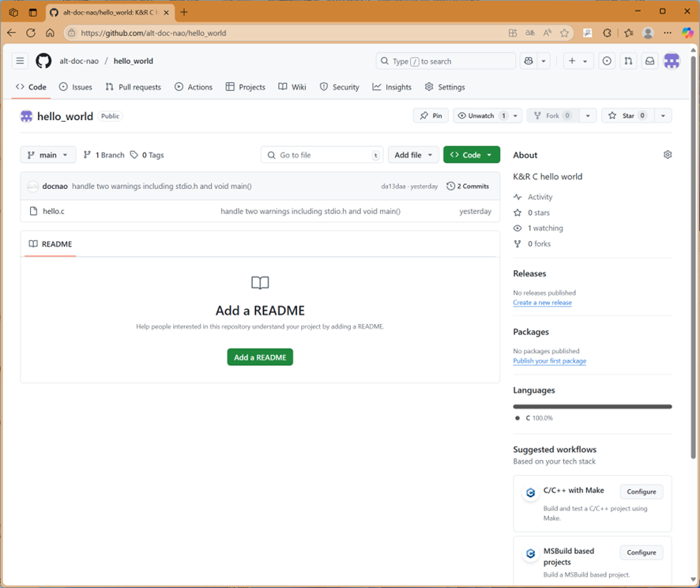Image resolution: width=700 pixels, height=588 pixels.
Task: View site information lock icon
Action: click(71, 32)
